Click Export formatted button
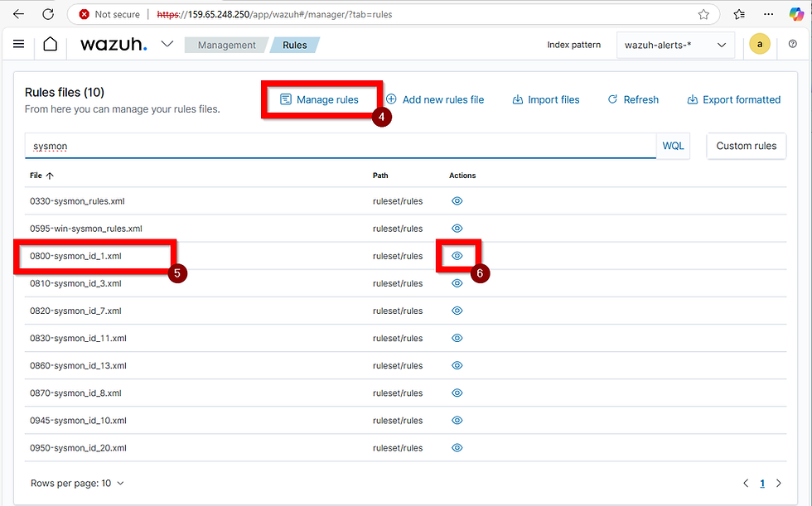Viewport: 812px width, 506px height. pos(734,99)
